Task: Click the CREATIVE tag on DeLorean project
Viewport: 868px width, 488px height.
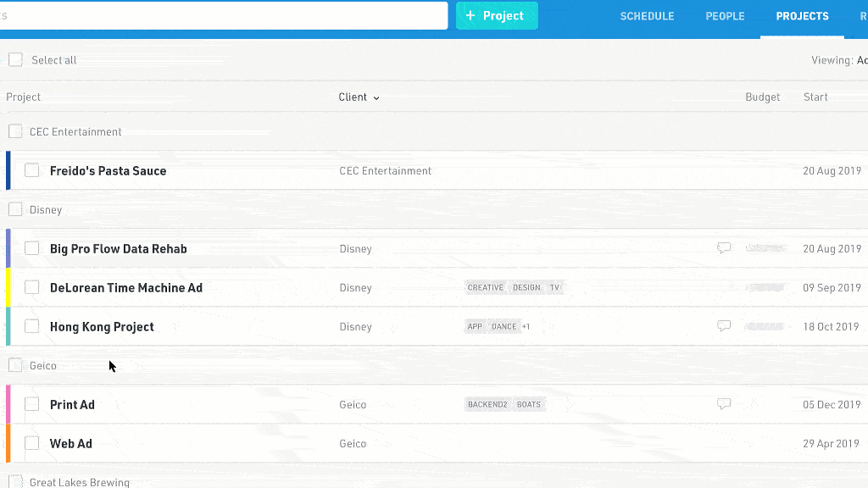Action: (x=486, y=288)
